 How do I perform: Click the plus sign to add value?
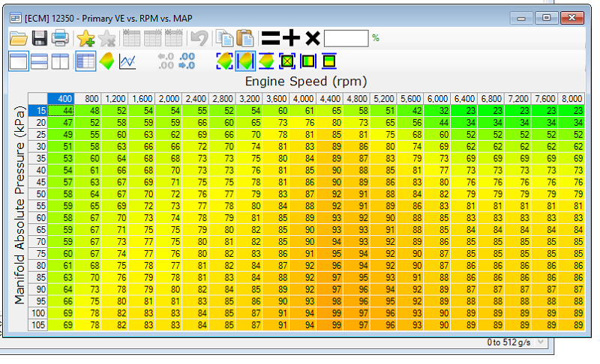tap(291, 38)
